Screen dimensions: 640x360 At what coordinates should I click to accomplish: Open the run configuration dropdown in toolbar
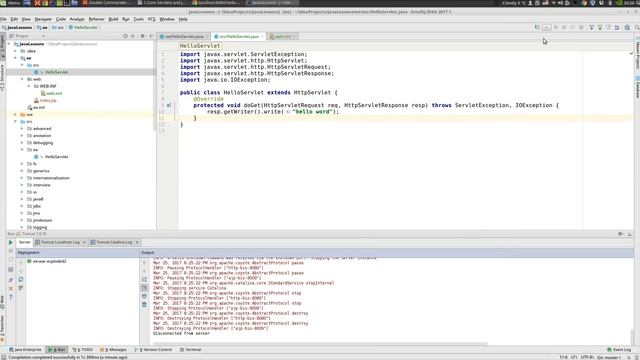pyautogui.click(x=547, y=27)
